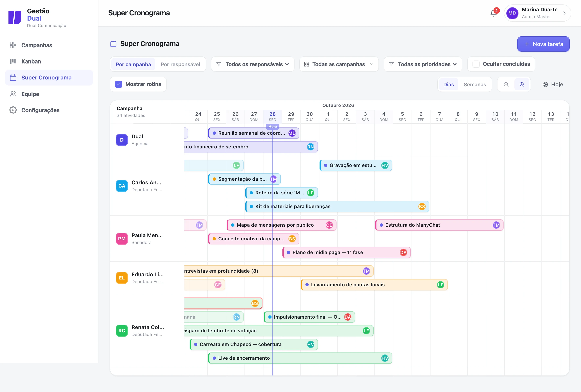Select the Semanas scale toggle
Image resolution: width=581 pixels, height=392 pixels.
coord(475,84)
